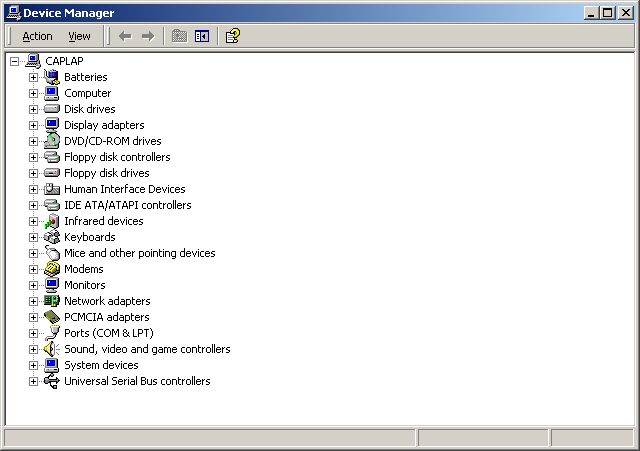Toggle the Show/Hide Console Tree icon
The image size is (640, 451).
click(202, 36)
